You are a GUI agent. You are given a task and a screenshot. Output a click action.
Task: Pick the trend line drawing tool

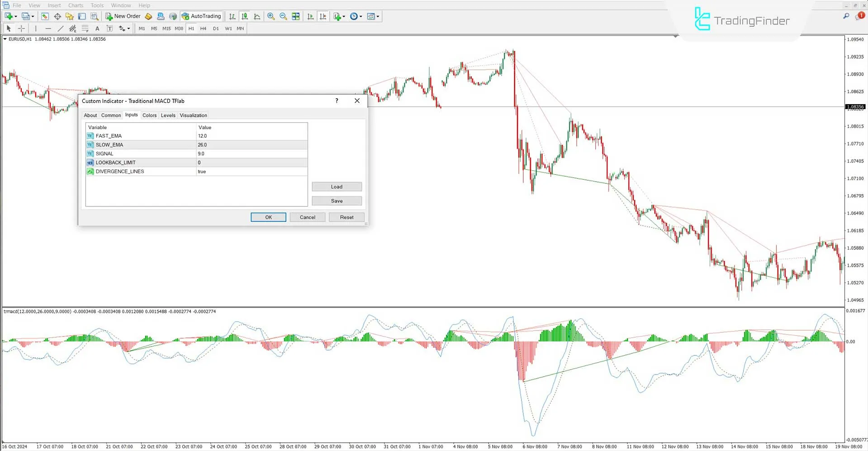click(x=60, y=28)
